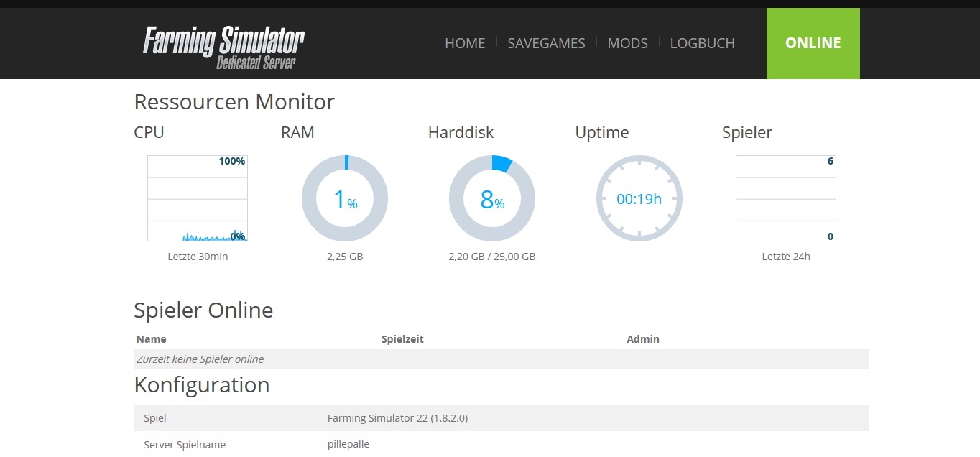The image size is (980, 457).
Task: Click the 'Letzte 30min' caption
Action: click(x=198, y=257)
